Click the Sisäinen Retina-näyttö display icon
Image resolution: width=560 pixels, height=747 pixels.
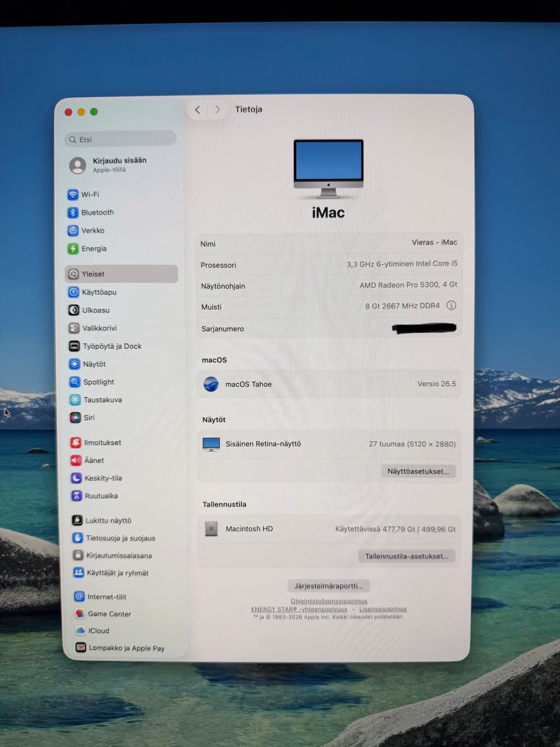tap(211, 444)
